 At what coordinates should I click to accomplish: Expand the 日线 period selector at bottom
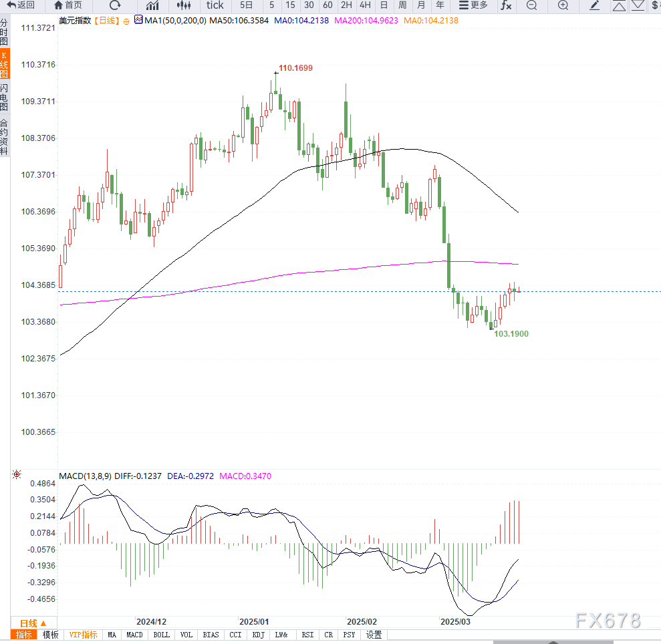[33, 623]
